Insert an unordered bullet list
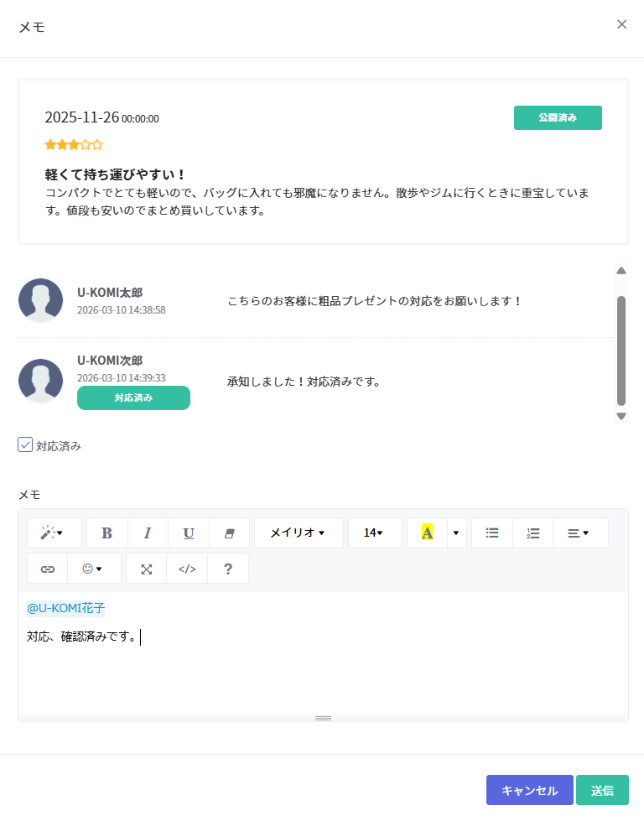The width and height of the screenshot is (644, 821). coord(492,533)
